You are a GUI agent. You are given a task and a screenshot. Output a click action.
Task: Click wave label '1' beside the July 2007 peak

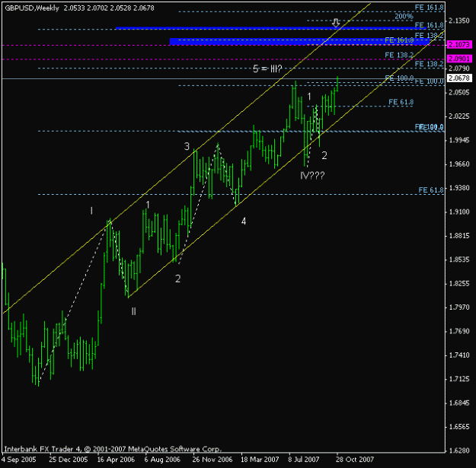tap(309, 97)
